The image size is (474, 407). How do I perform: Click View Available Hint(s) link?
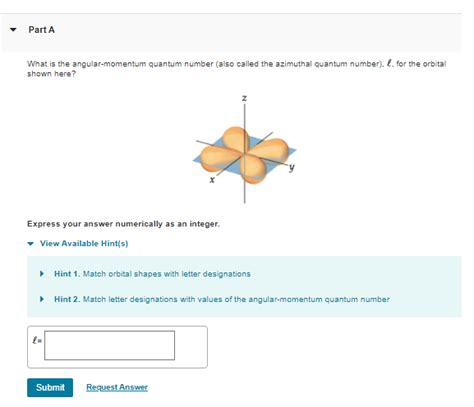84,243
